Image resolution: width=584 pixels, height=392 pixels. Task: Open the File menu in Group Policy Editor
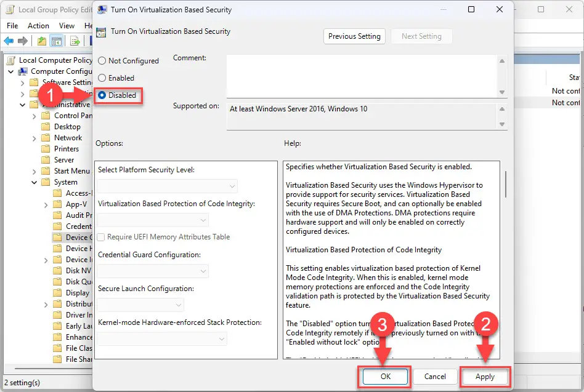(12, 26)
